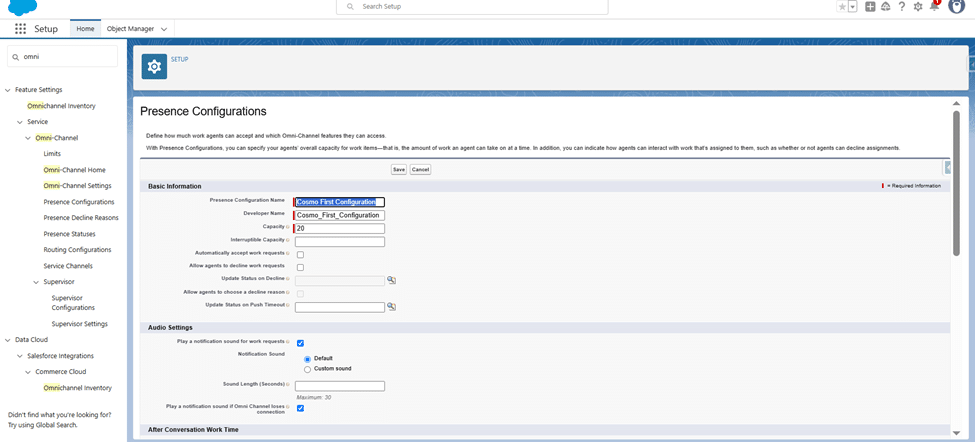The image size is (975, 442).
Task: Click the Save button
Action: click(399, 170)
